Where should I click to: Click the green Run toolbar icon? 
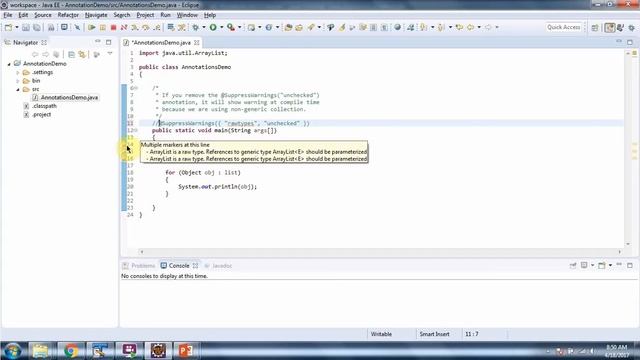213,27
